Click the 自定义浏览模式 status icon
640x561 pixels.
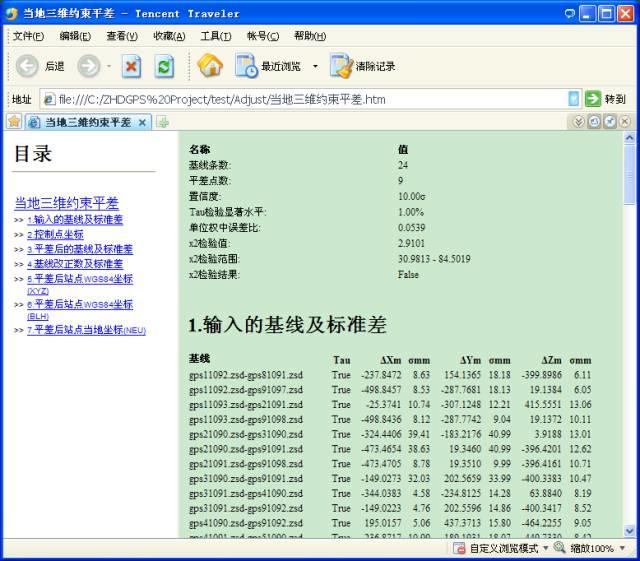(459, 548)
